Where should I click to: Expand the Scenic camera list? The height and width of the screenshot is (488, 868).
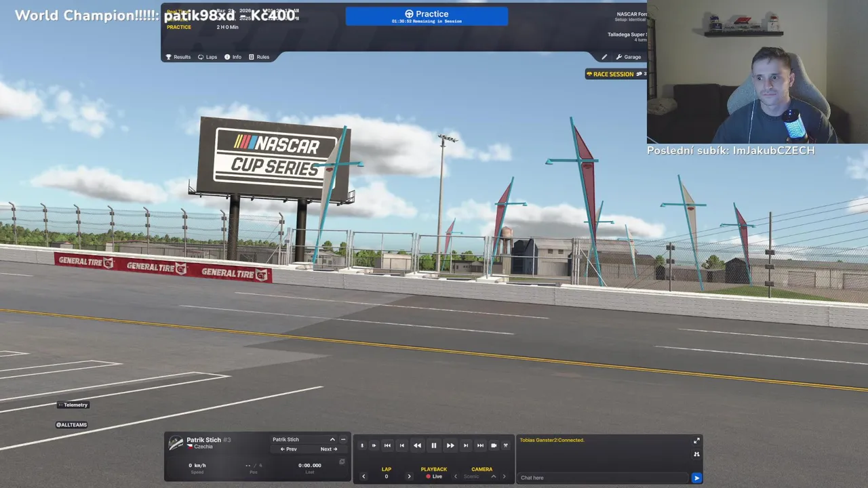(x=493, y=476)
